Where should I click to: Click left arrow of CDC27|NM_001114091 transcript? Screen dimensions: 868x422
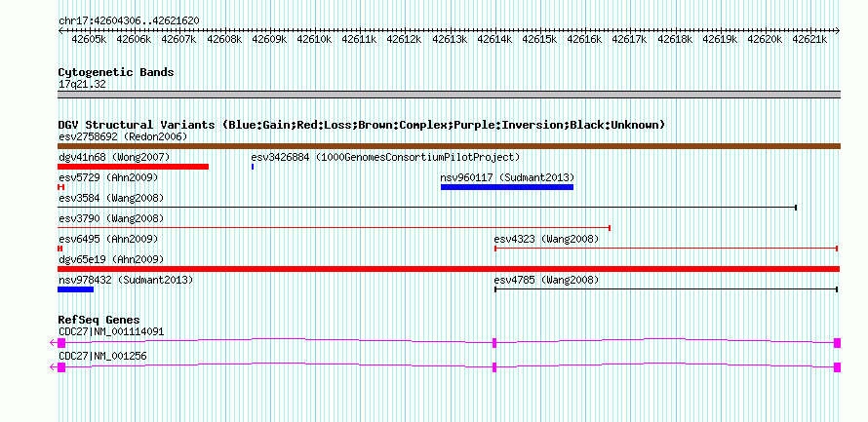pyautogui.click(x=53, y=343)
